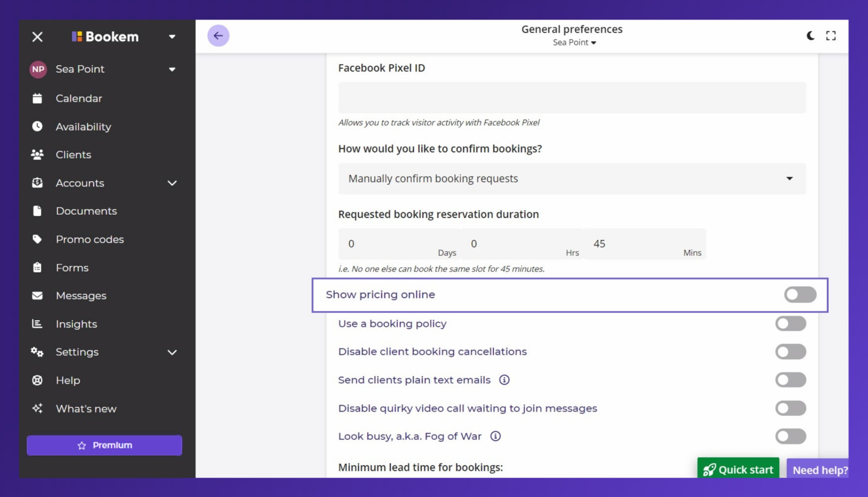Click the Help lifebuoy icon
The height and width of the screenshot is (497, 868).
click(x=37, y=380)
